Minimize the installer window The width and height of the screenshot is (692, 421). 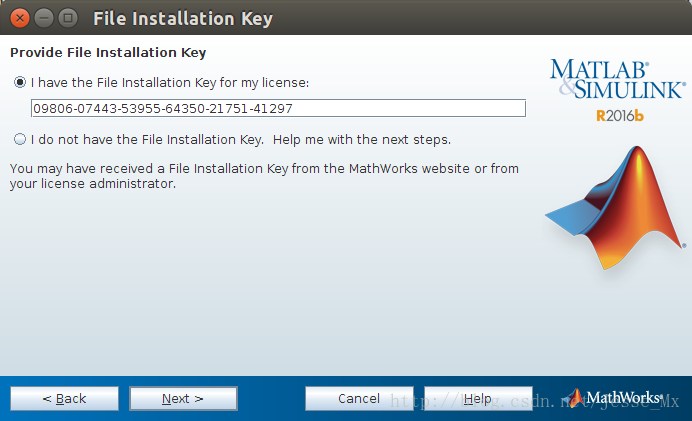[x=45, y=18]
